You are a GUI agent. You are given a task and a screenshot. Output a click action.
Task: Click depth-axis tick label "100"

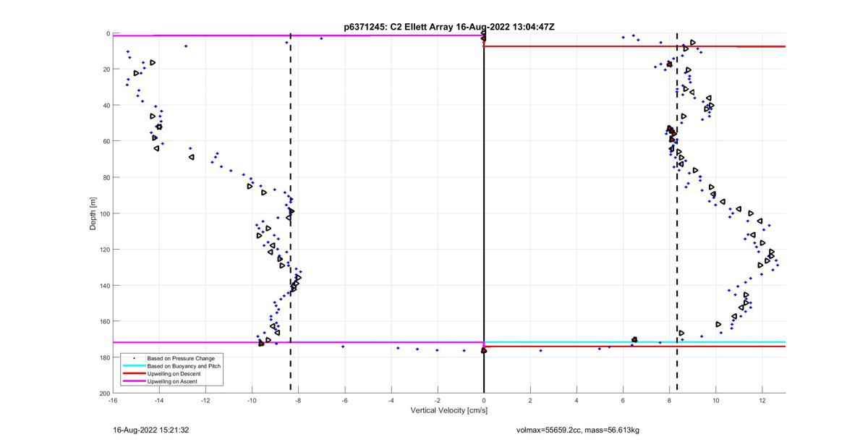pos(103,213)
